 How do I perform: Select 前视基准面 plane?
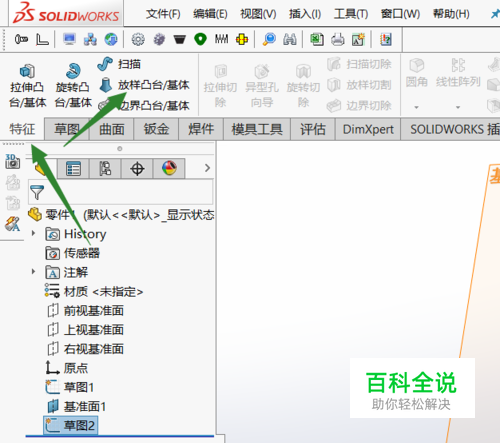[x=85, y=311]
